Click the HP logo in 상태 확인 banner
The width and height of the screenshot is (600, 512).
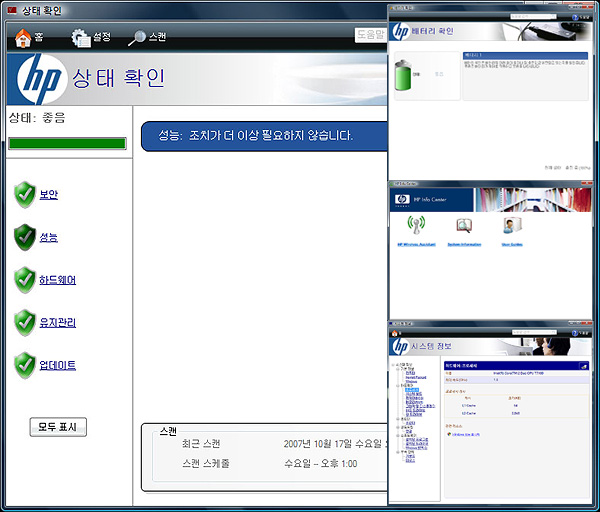[x=40, y=79]
